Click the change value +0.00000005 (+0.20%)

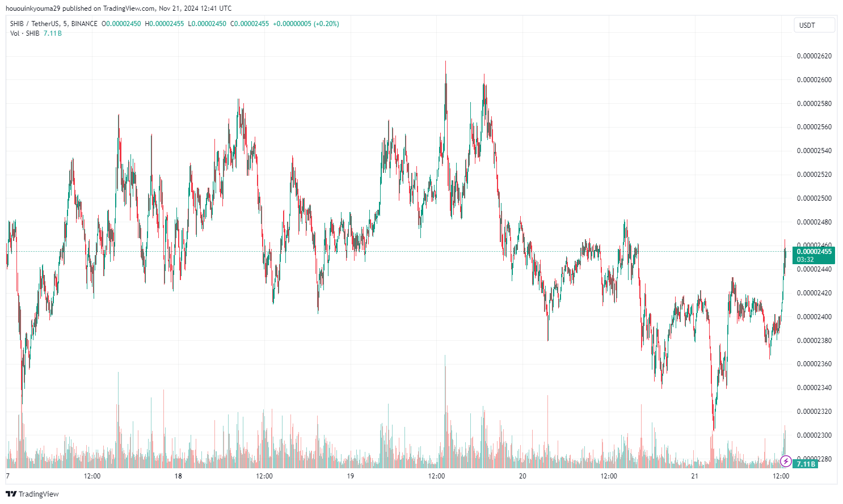306,24
